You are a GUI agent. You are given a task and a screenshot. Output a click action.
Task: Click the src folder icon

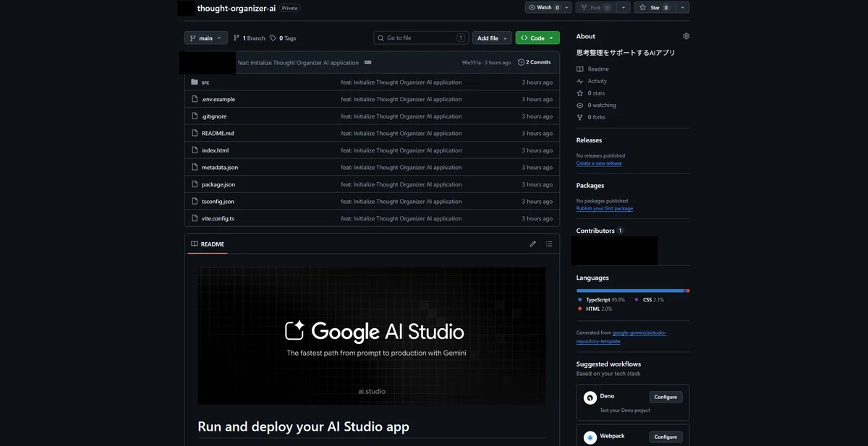(195, 82)
